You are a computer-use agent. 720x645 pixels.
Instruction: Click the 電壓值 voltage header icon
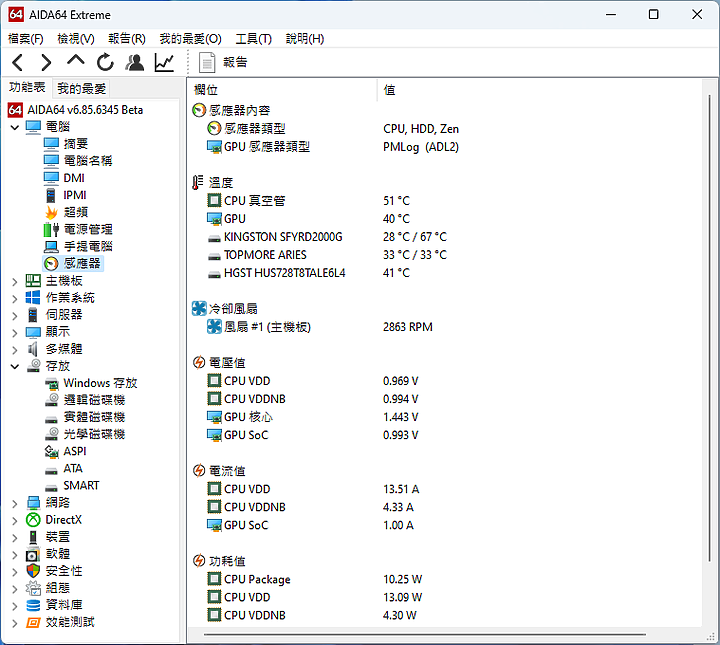point(199,363)
